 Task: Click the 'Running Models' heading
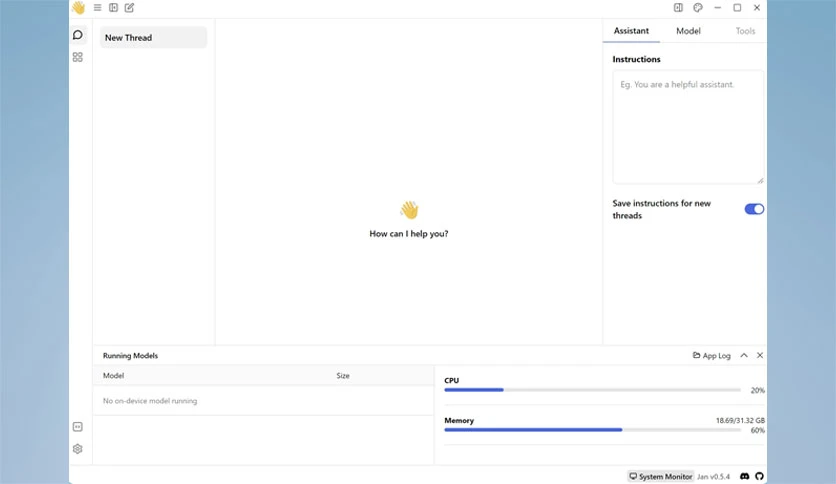pos(130,356)
